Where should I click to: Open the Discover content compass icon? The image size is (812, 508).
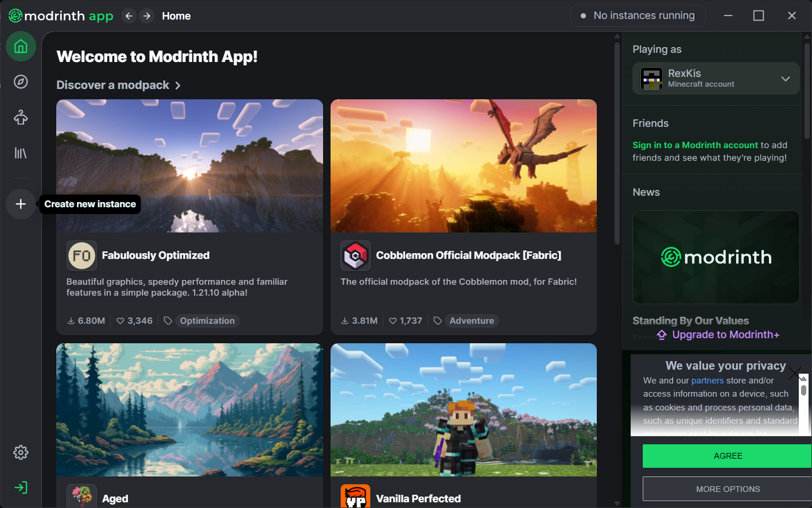point(21,82)
